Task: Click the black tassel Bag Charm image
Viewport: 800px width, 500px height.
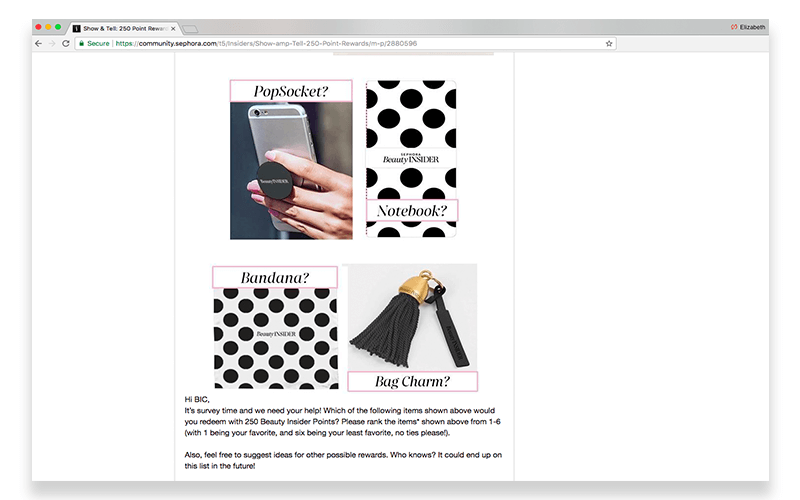Action: point(412,317)
